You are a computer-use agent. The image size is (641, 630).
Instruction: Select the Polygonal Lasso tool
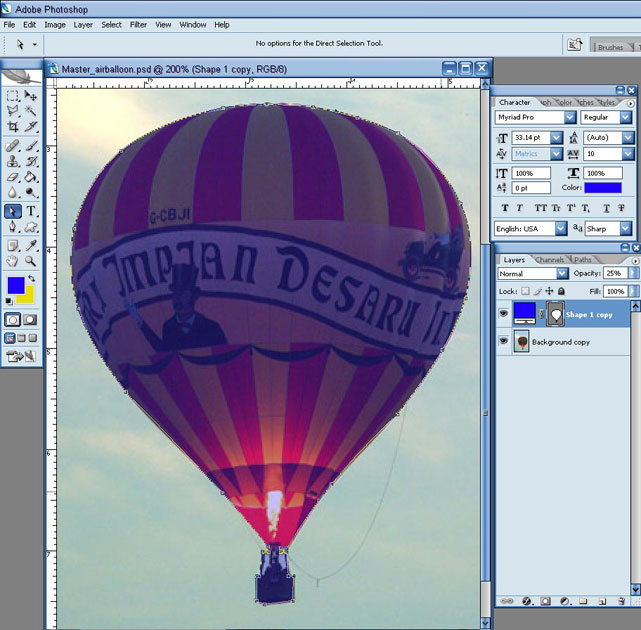(12, 111)
